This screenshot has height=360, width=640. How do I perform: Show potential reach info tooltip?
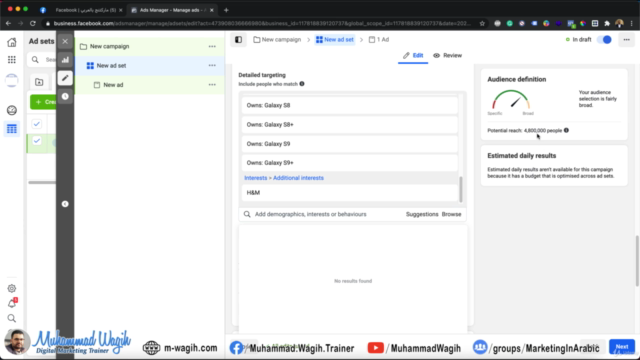[x=566, y=130]
